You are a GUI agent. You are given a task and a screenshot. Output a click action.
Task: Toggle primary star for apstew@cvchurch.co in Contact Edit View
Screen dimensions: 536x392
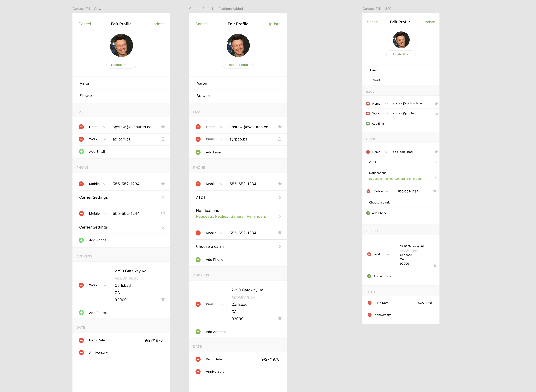[163, 127]
